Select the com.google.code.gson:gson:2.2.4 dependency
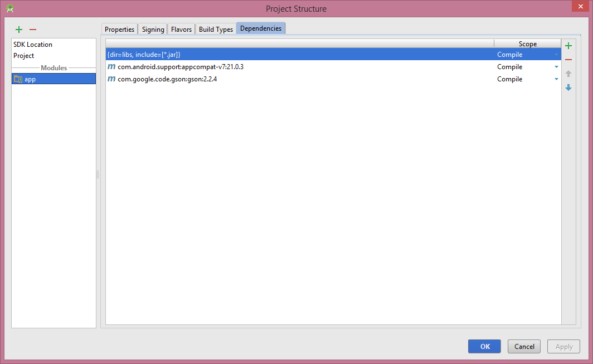 [167, 79]
